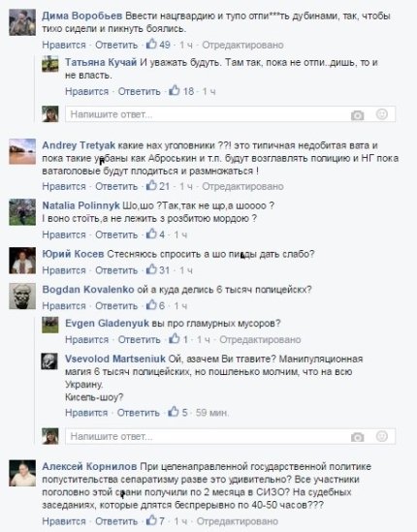Viewport: 417px width, 532px height.
Task: Click thumbs-up icon showing 49 likes
Action: (x=151, y=45)
